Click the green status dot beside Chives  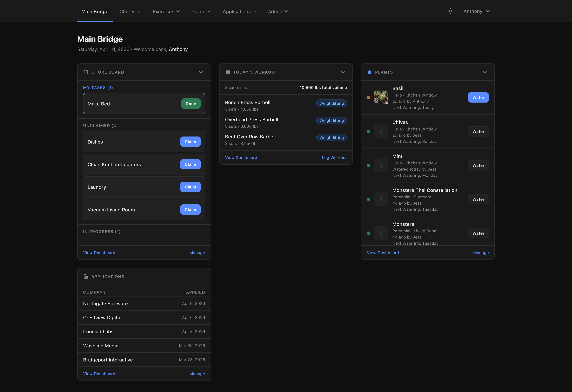coord(368,131)
